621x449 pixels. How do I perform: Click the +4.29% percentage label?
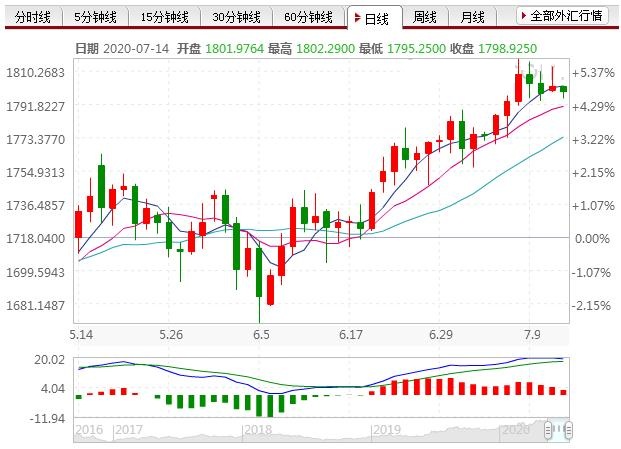pyautogui.click(x=593, y=106)
